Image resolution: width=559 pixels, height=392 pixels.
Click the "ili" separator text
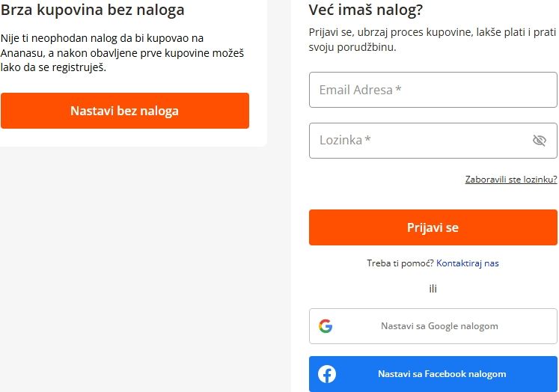(x=433, y=288)
